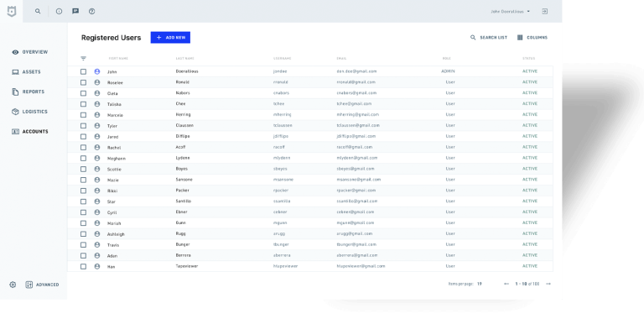
Task: Change items per page value 19
Action: [480, 284]
